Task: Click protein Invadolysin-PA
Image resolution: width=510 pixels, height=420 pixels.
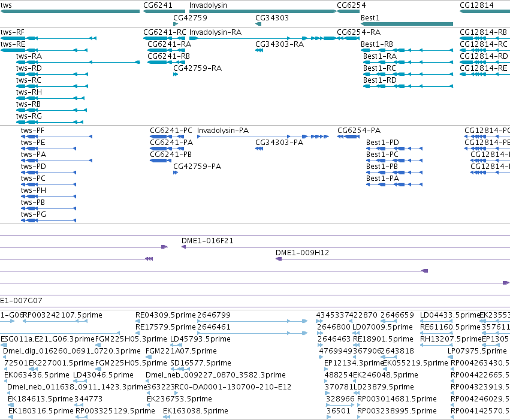Action: 223,131
